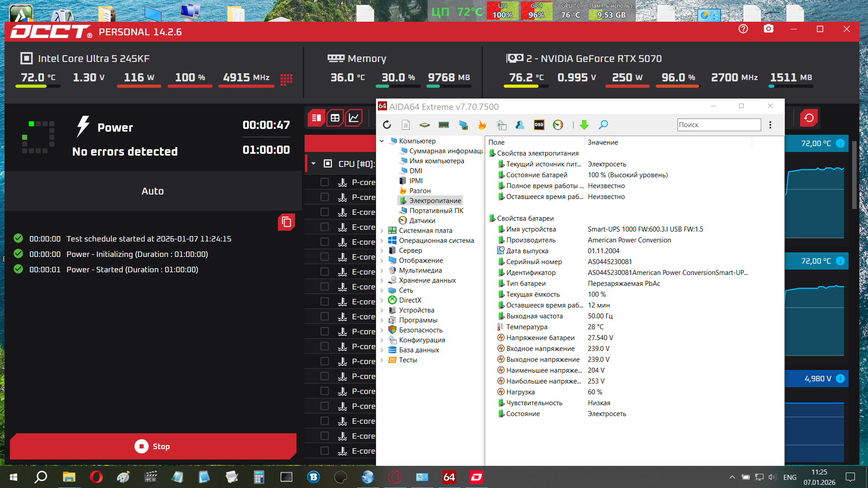Collapse the Компьютер tree node
The image size is (868, 488).
click(x=382, y=141)
